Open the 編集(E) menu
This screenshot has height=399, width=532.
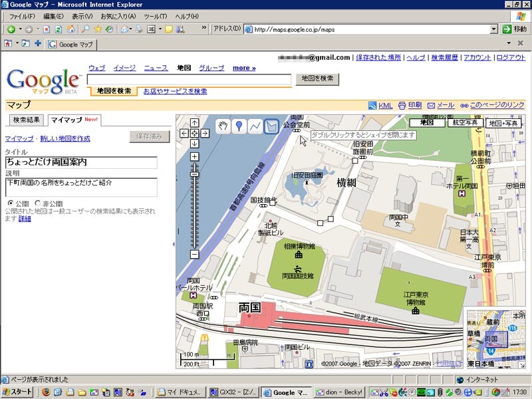(53, 16)
